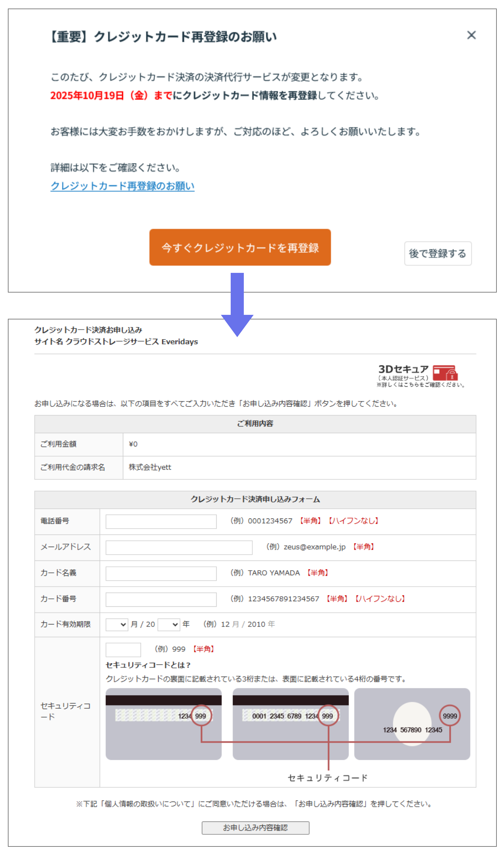This screenshot has height=854, width=504.
Task: Open the 3Dセキュア details note link
Action: 420,385
